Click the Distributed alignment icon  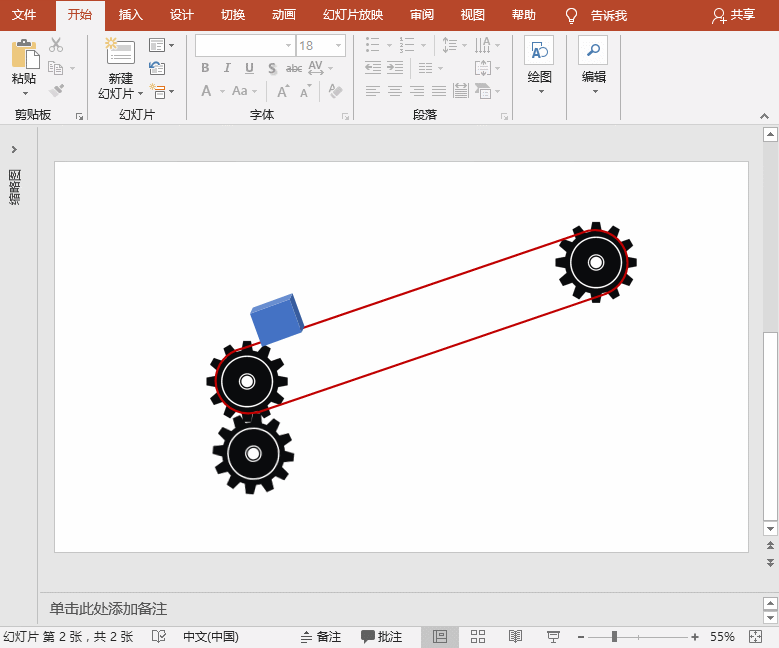[461, 91]
